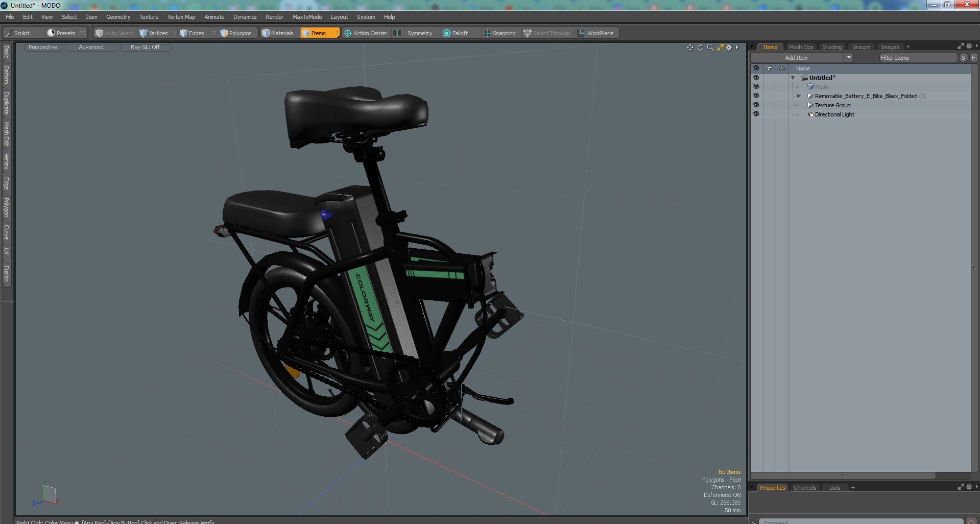The height and width of the screenshot is (524, 980).
Task: Click the viewport rotate icon
Action: tap(700, 47)
